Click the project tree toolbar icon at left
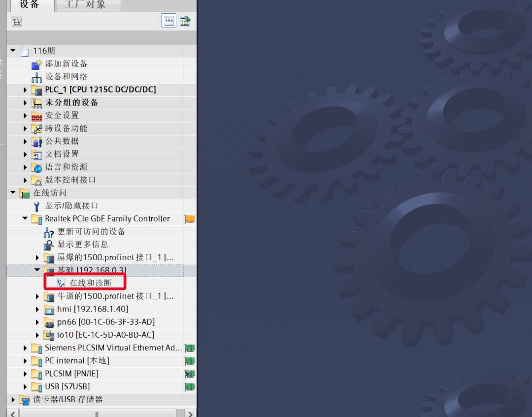 pos(17,21)
